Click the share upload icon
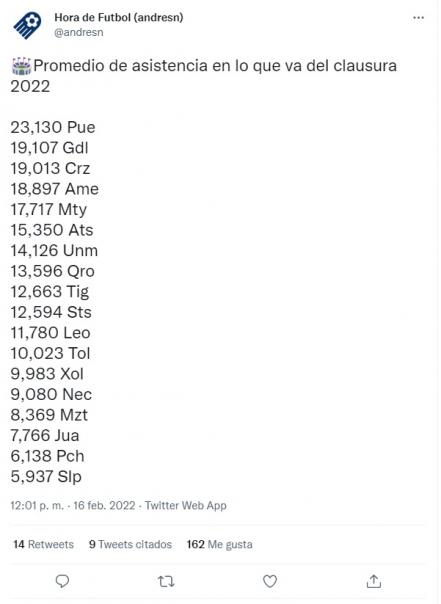Viewport: 441px width, 604px height. (x=374, y=581)
